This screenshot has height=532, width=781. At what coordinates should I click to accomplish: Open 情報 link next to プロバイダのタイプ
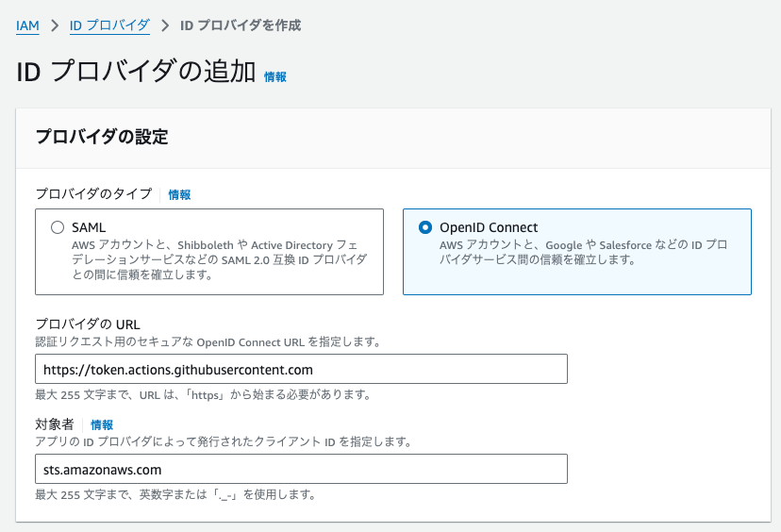pos(179,194)
